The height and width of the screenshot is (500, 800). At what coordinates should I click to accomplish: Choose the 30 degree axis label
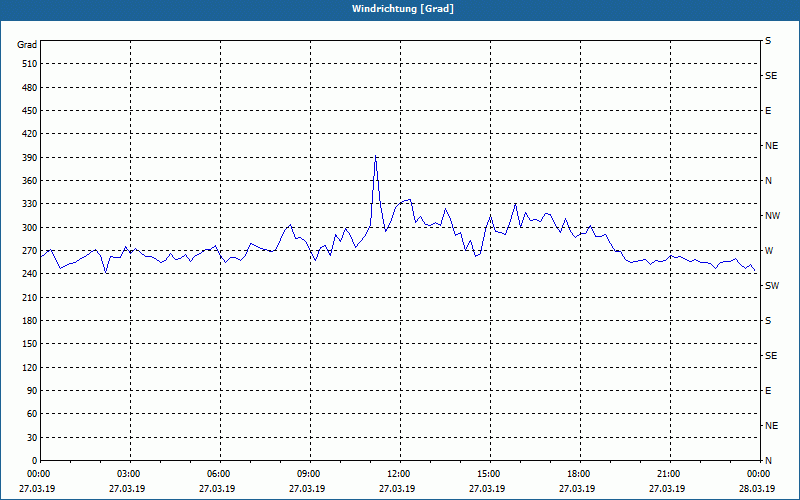32,438
